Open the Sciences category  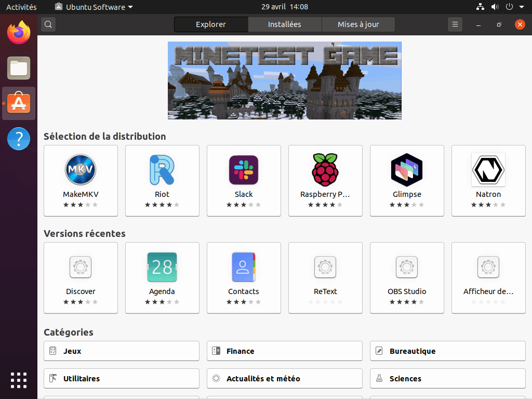coord(448,378)
